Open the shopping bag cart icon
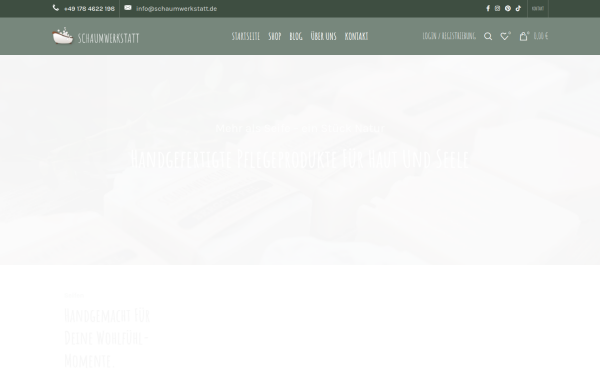Viewport: 600px width, 375px height. (x=523, y=36)
